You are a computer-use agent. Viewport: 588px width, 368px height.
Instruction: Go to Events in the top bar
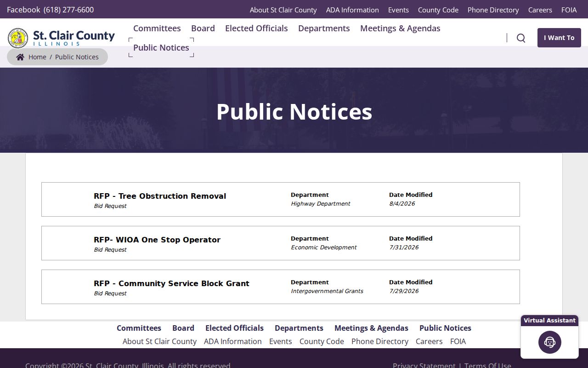(x=398, y=10)
